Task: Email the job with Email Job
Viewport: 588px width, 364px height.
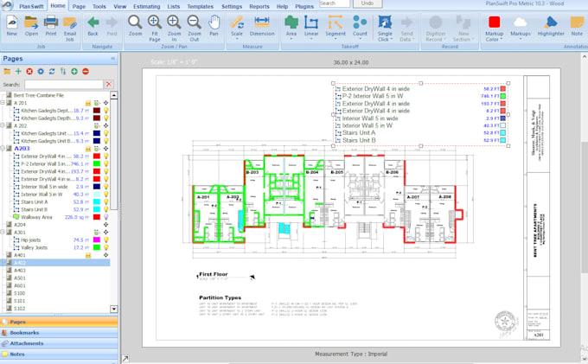Action: coord(70,29)
